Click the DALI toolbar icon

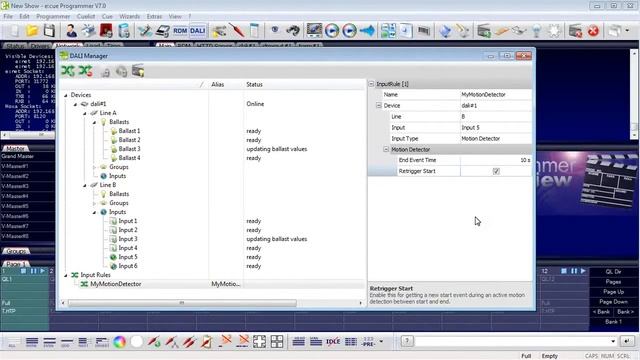[x=198, y=31]
